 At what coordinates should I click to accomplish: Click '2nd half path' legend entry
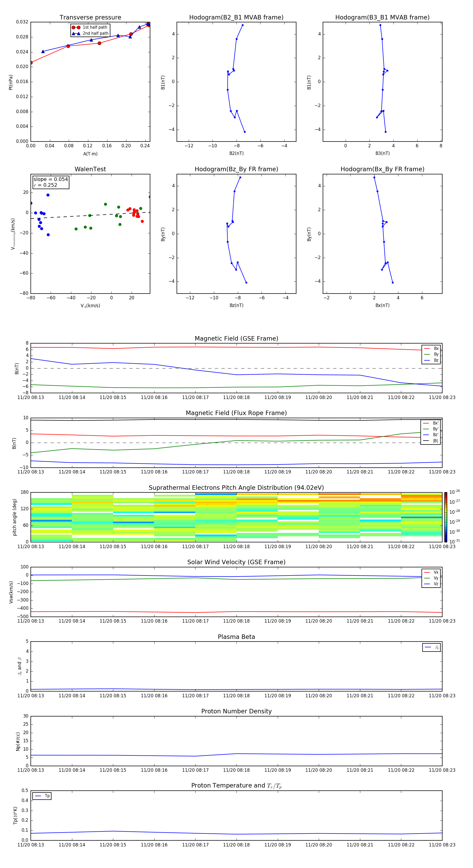pyautogui.click(x=90, y=33)
